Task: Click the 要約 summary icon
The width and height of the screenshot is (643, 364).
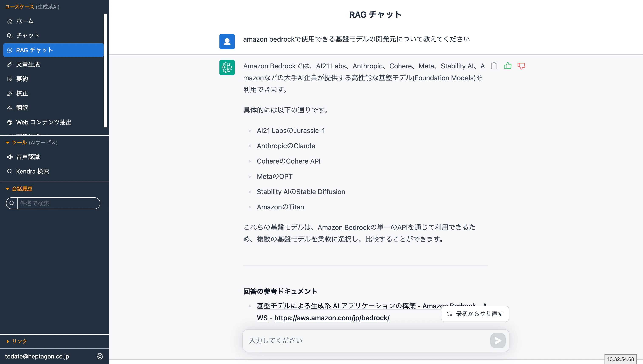Action: (x=10, y=79)
